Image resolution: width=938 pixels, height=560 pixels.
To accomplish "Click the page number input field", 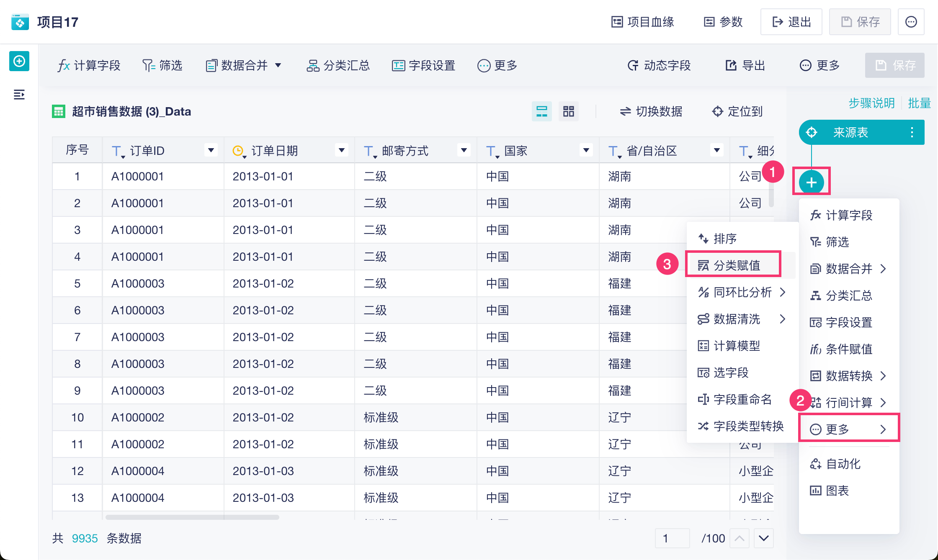I will [672, 538].
